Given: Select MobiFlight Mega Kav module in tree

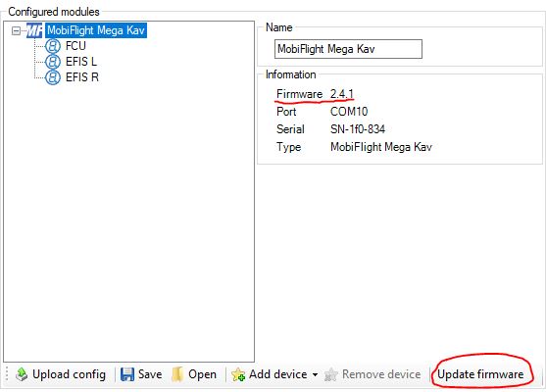Looking at the screenshot, I should point(96,30).
